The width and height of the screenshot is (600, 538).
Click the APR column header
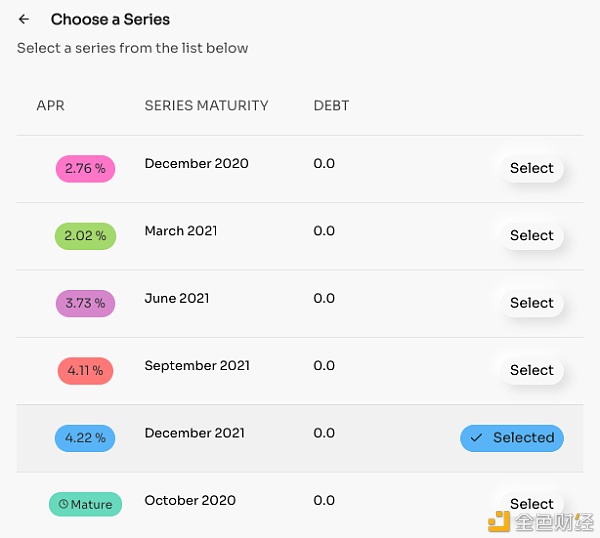click(x=51, y=106)
